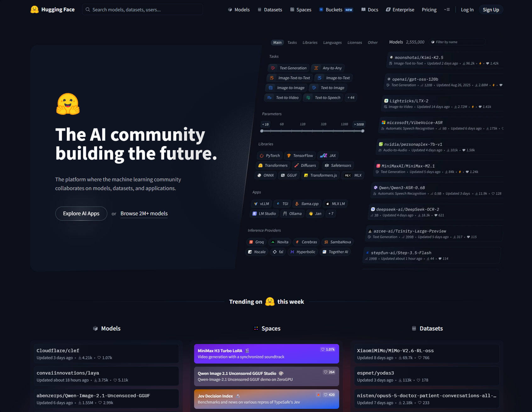The image size is (532, 412).
Task: Click the Hugging Face logo emoji in header
Action: coord(35,9)
